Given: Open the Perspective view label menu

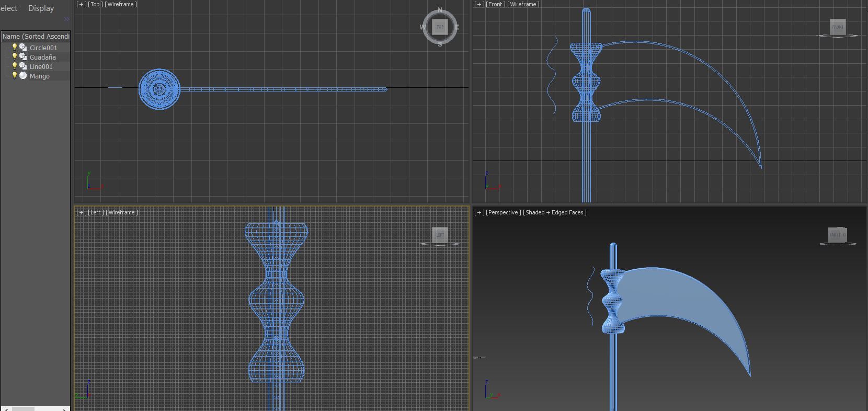Looking at the screenshot, I should pyautogui.click(x=504, y=212).
